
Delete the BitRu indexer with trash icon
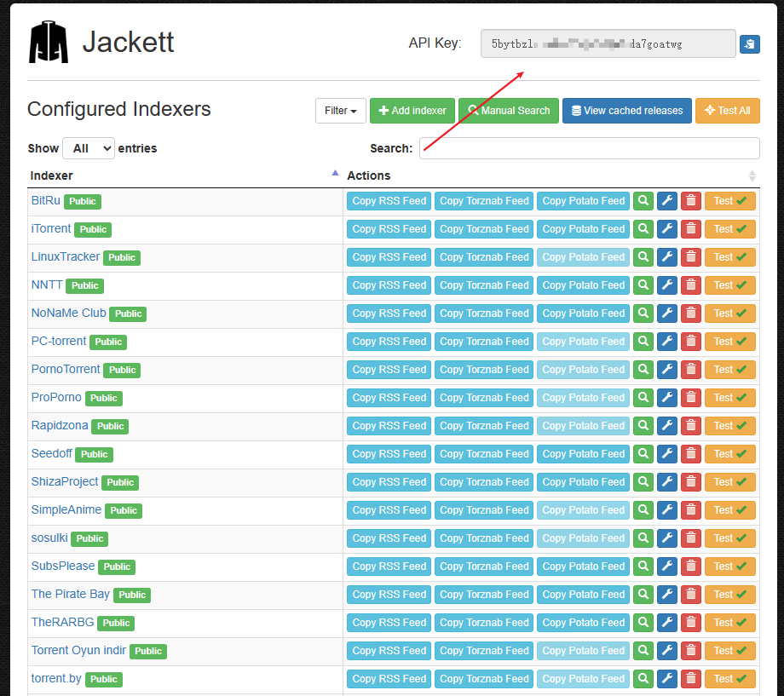point(691,201)
